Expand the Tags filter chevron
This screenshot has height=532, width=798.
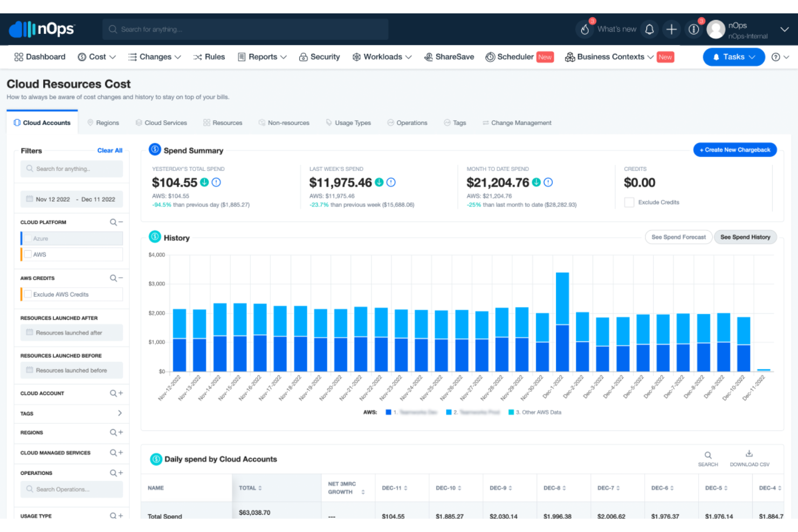click(120, 413)
